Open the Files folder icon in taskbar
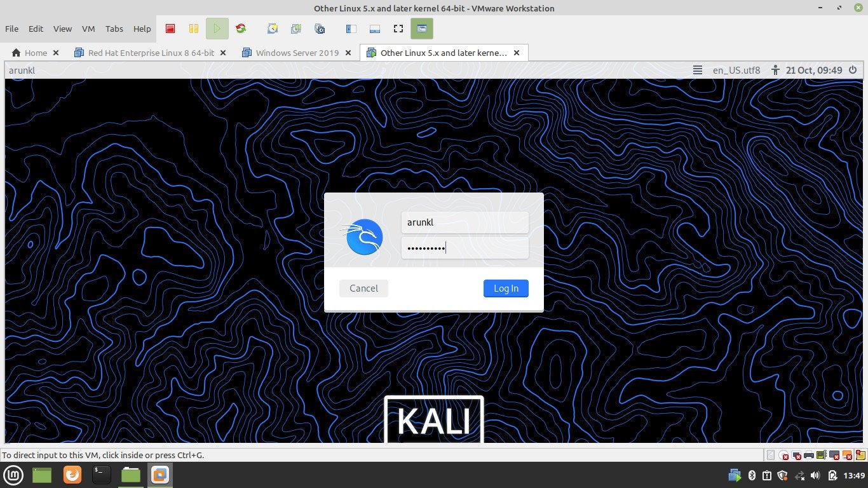 click(x=131, y=475)
